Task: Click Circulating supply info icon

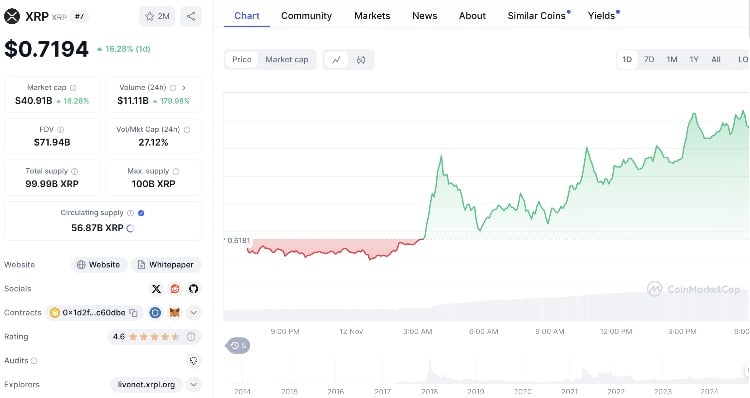Action: pyautogui.click(x=130, y=213)
